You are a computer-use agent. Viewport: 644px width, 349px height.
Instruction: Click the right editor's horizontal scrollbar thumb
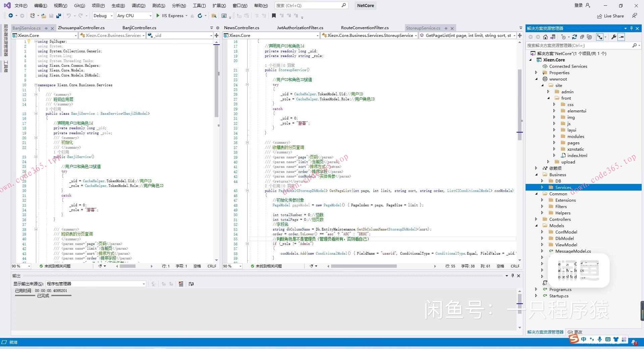click(x=364, y=266)
